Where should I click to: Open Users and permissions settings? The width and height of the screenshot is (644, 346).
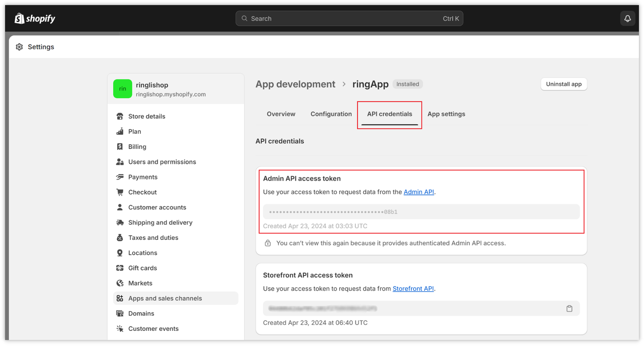(x=162, y=162)
